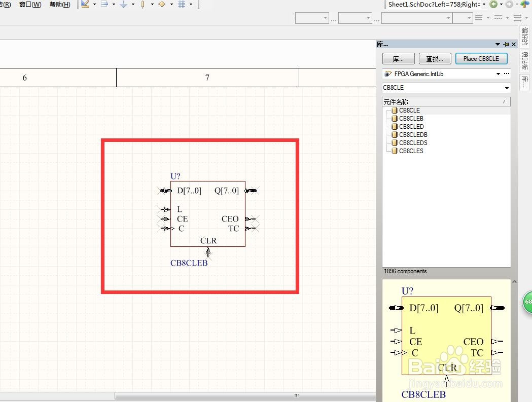The image size is (532, 402).
Task: Click the CLR pin on the schematic component
Action: click(x=208, y=251)
